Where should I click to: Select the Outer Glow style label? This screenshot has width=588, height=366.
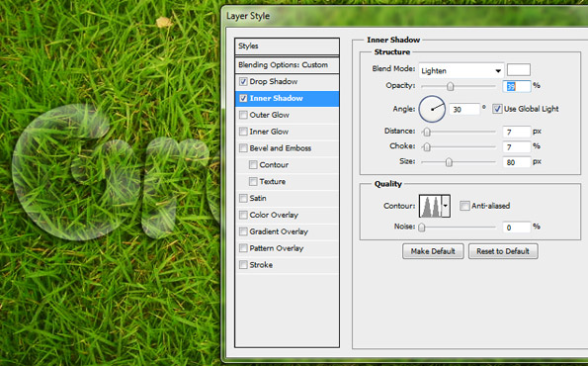[x=269, y=115]
